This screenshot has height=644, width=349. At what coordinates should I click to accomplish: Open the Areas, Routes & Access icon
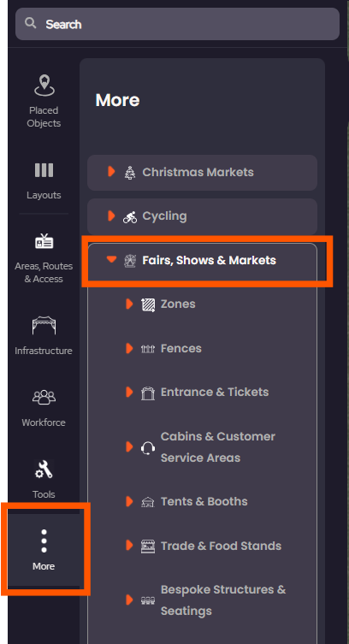click(x=44, y=241)
